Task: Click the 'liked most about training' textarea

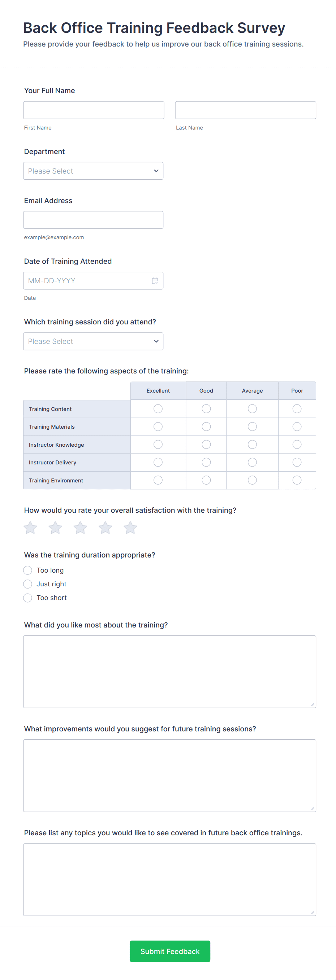Action: tap(169, 671)
